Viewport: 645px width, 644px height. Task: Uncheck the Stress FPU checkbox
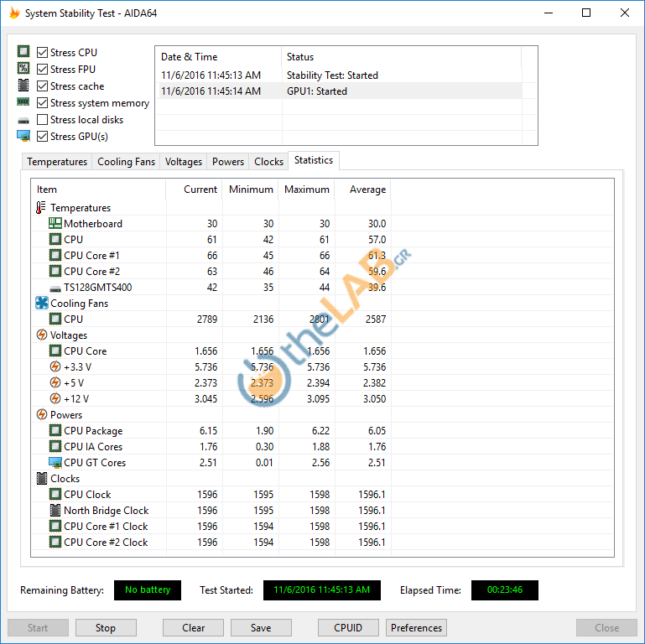pos(43,69)
